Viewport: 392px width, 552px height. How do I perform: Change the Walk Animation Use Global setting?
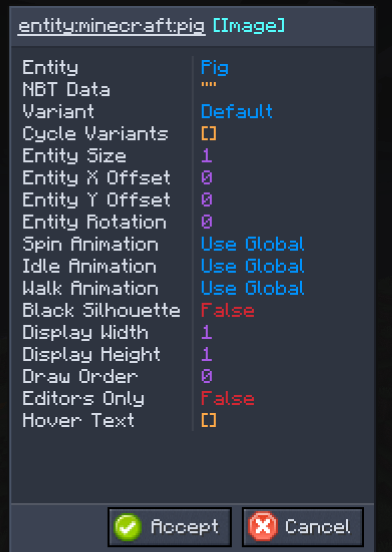click(252, 288)
